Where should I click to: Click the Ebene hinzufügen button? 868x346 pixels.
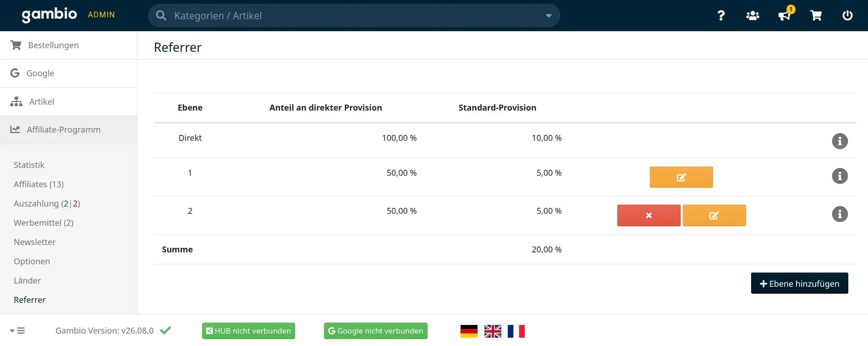pos(799,283)
